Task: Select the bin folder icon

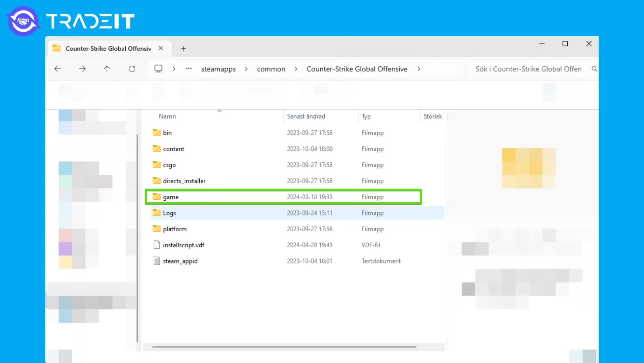Action: coord(157,132)
